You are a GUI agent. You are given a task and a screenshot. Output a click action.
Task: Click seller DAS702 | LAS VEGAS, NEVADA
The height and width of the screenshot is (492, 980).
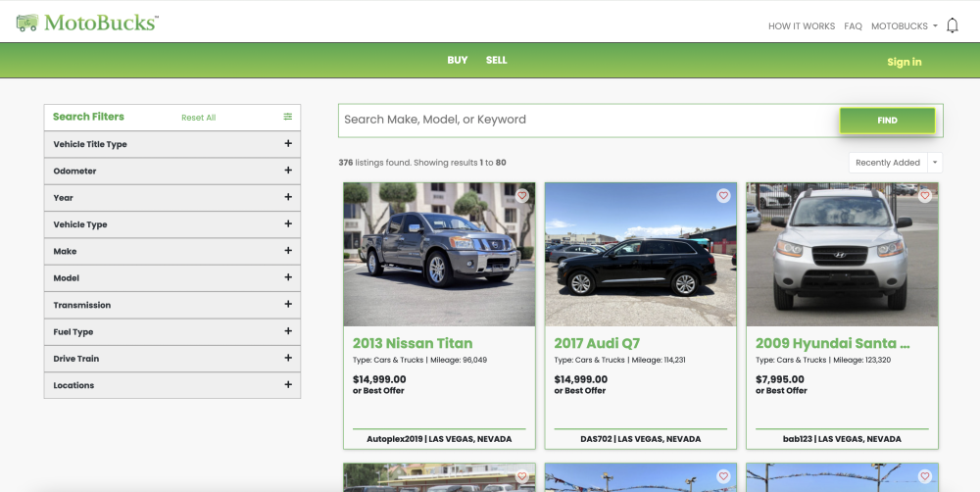click(641, 439)
